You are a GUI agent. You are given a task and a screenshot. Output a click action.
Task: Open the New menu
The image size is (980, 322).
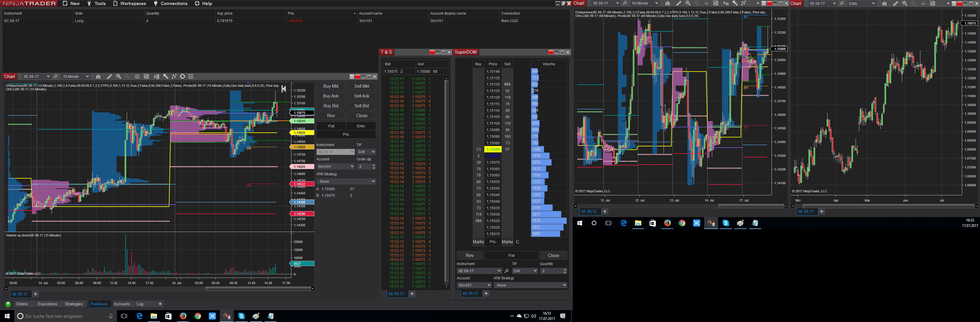[71, 3]
